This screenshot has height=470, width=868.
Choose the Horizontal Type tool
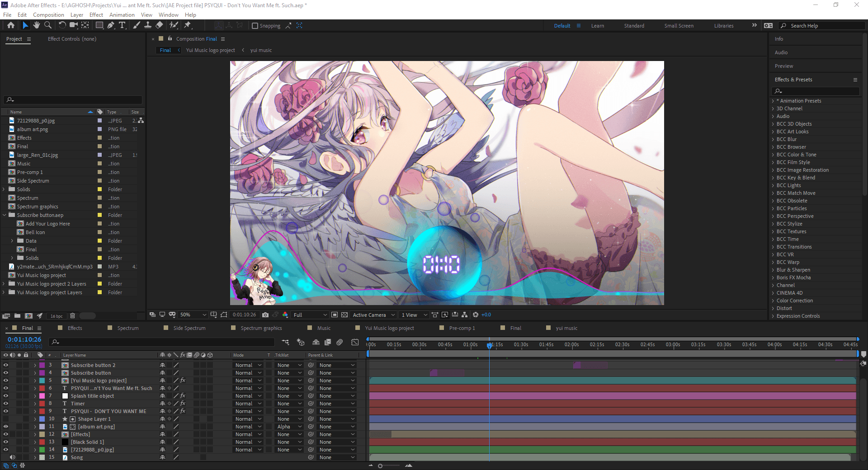tap(122, 25)
